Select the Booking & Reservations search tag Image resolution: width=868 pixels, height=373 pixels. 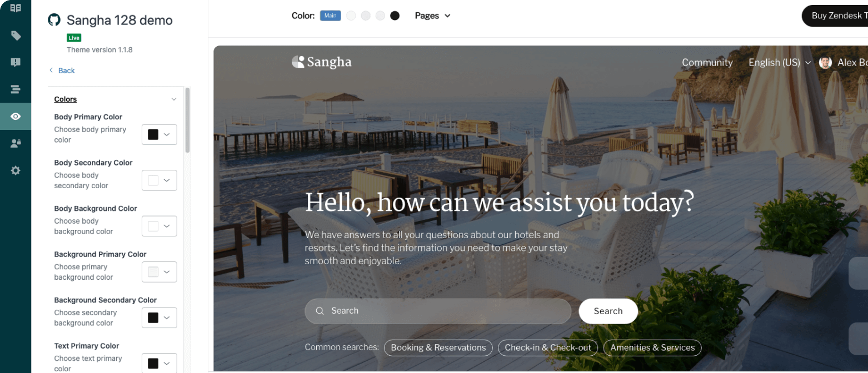coord(438,347)
